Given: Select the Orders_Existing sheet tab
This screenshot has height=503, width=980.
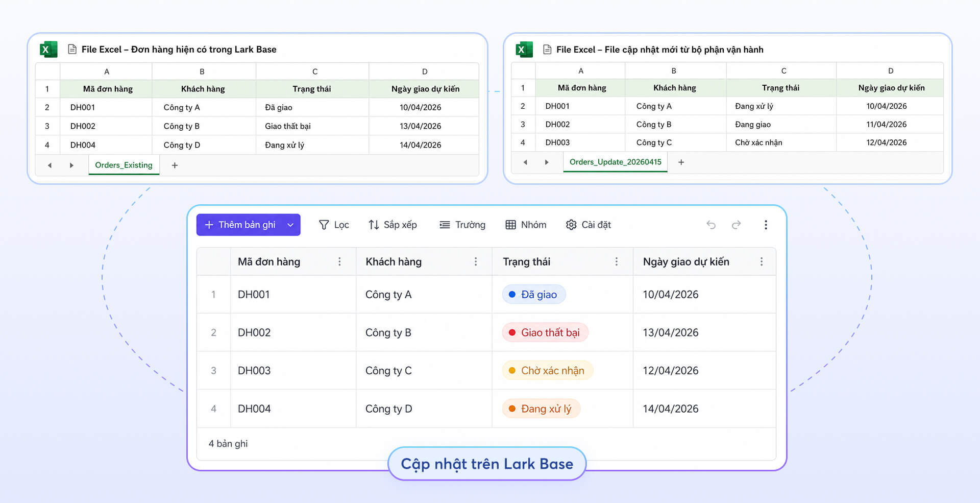Looking at the screenshot, I should (124, 165).
